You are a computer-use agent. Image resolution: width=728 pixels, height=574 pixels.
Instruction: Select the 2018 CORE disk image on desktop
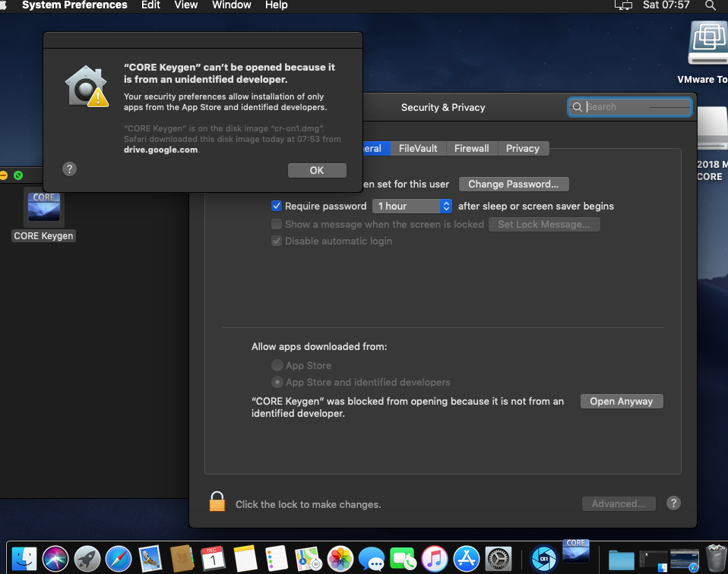[x=713, y=128]
